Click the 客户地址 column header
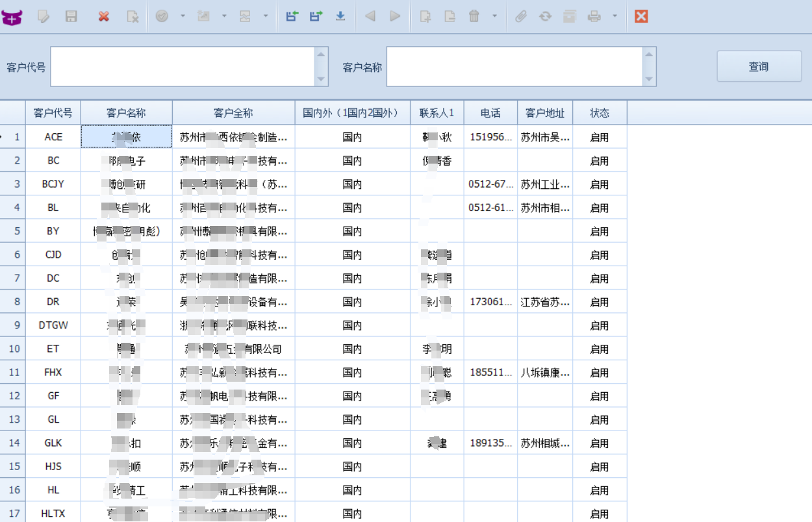This screenshot has width=812, height=522. [x=546, y=113]
